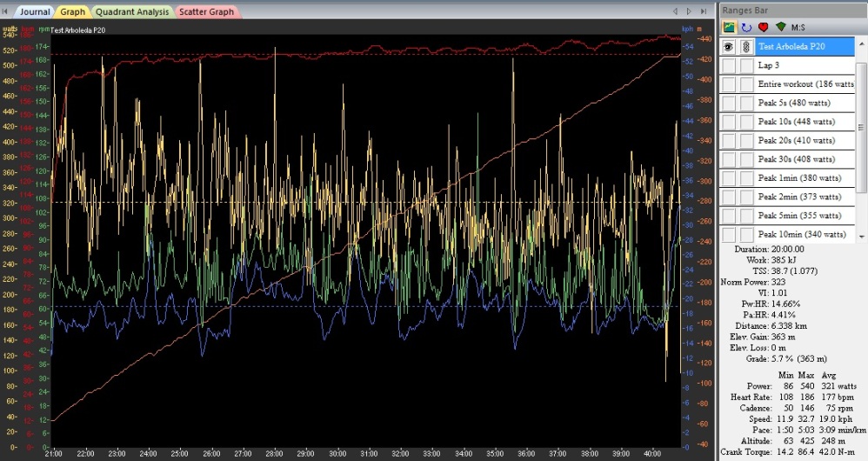The width and height of the screenshot is (868, 461).
Task: Switch to the Journal tab
Action: point(35,12)
